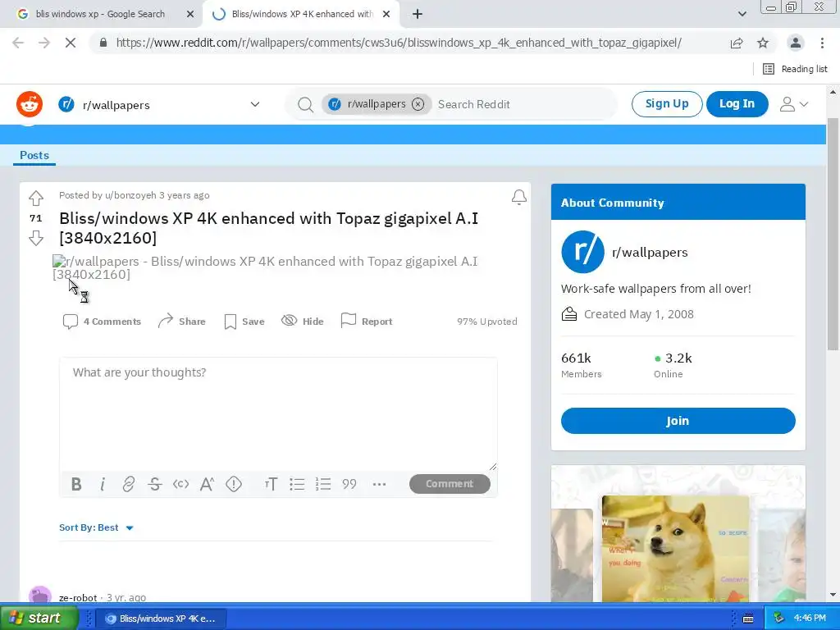The height and width of the screenshot is (630, 840).
Task: Share the Bliss wallpaper post
Action: [x=181, y=322]
